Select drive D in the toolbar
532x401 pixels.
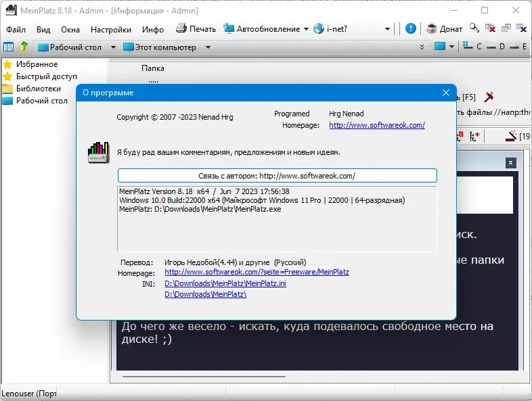tap(495, 47)
